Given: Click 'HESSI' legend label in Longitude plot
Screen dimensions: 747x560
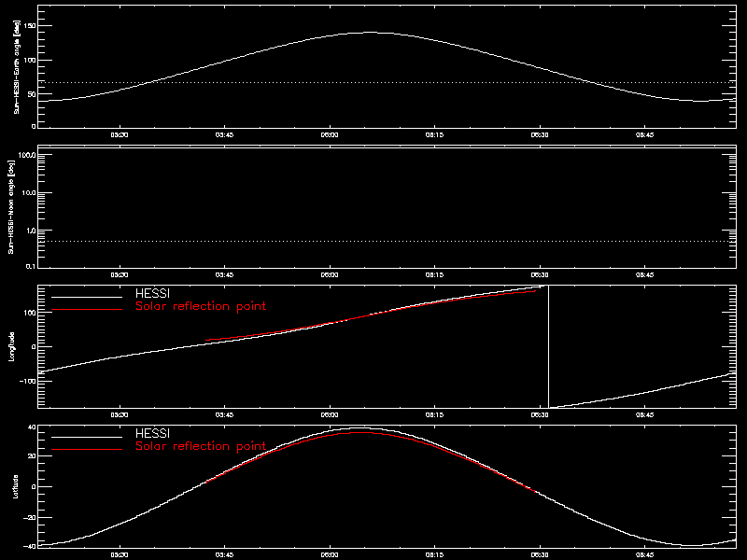Looking at the screenshot, I should click(152, 294).
